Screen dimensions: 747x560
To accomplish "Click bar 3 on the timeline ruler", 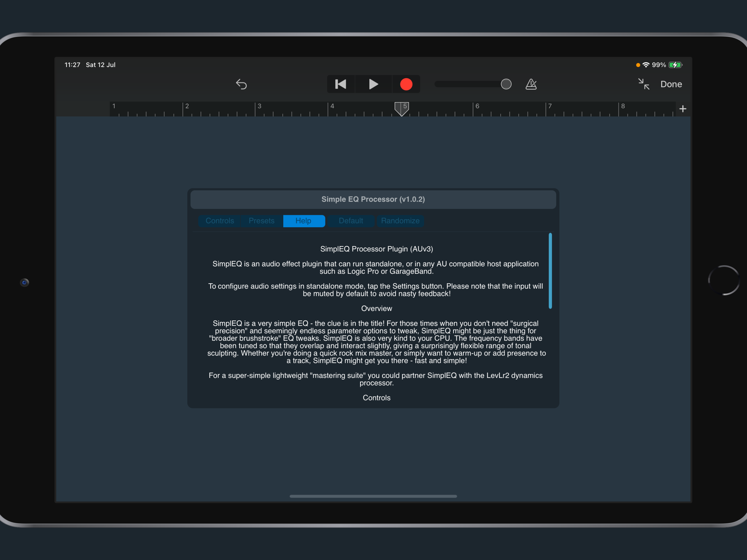I will (259, 106).
